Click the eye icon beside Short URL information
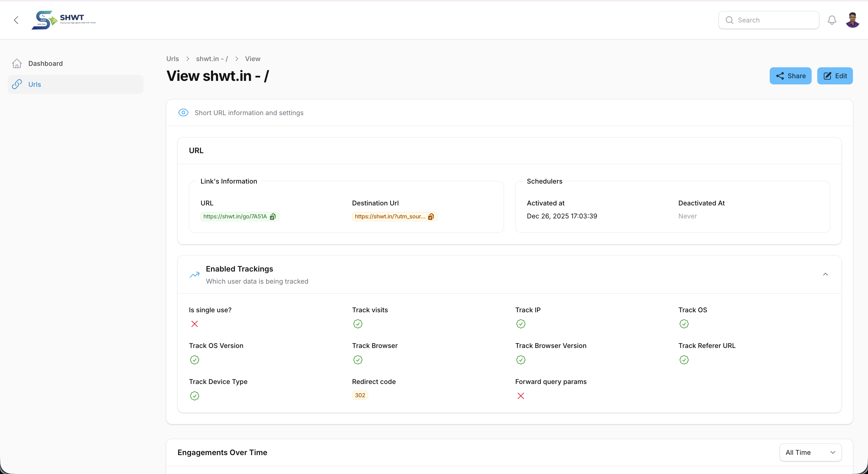 [183, 112]
